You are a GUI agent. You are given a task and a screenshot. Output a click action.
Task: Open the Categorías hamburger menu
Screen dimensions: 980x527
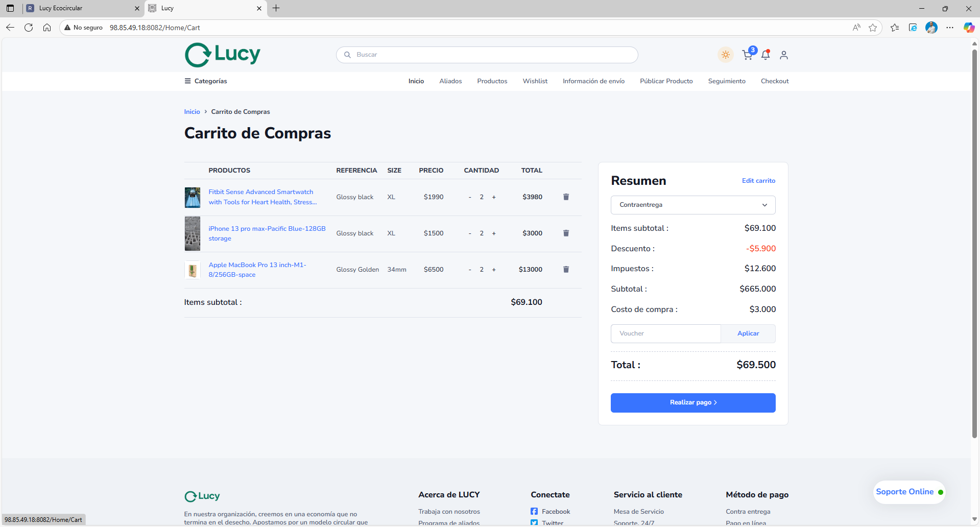pos(206,81)
